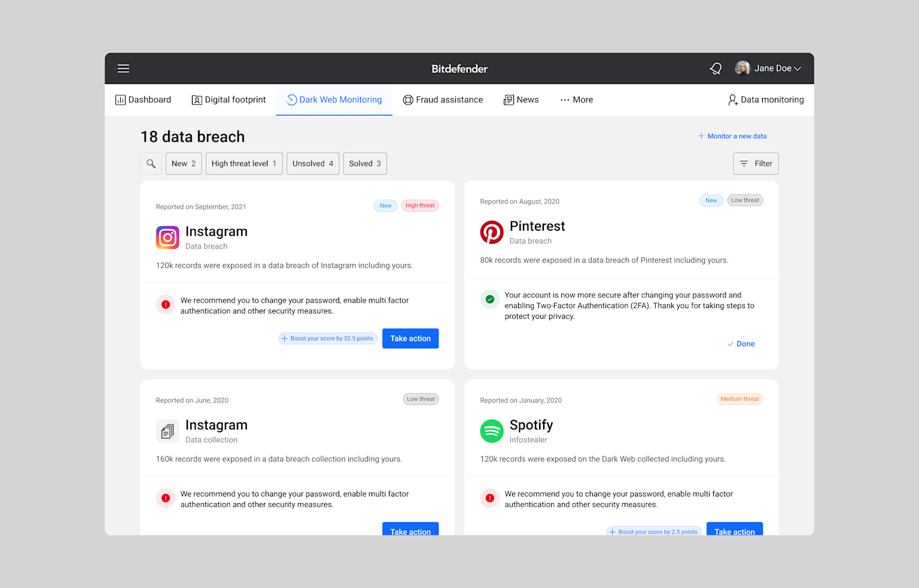Click the Bitdefender logo
Screen dimensions: 919x588
click(459, 69)
